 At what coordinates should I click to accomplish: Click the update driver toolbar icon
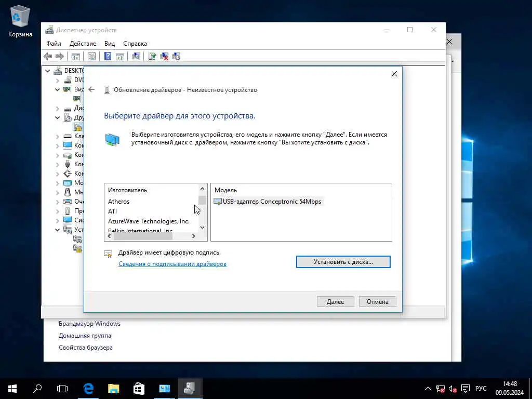tap(152, 56)
